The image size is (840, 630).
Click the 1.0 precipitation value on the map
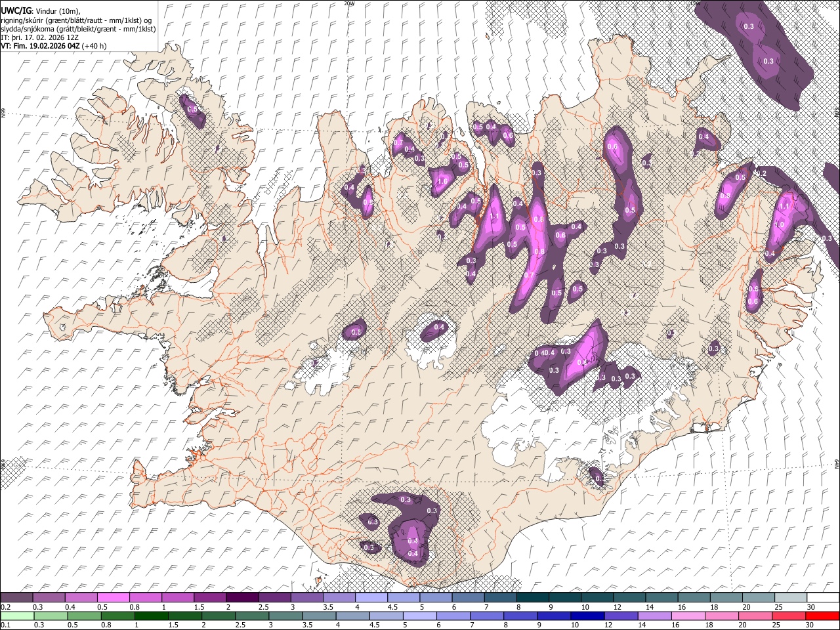(780, 224)
